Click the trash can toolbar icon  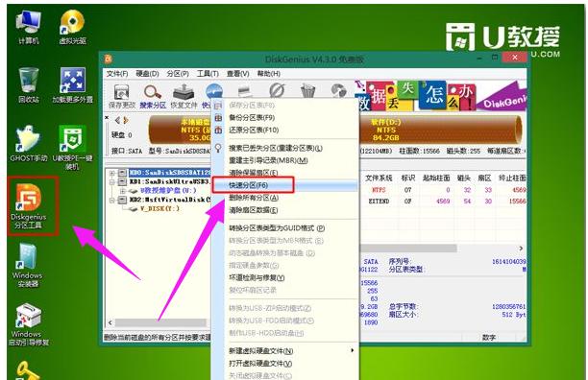(307, 91)
